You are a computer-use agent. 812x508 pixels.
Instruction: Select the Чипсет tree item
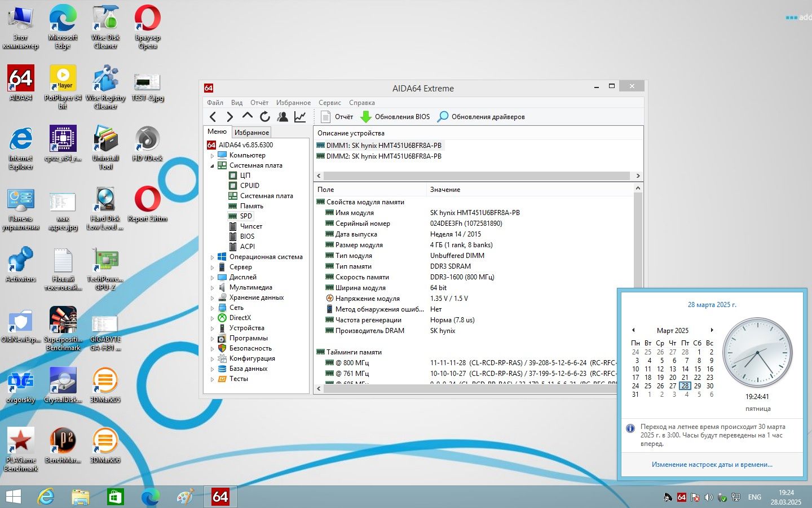(x=251, y=226)
